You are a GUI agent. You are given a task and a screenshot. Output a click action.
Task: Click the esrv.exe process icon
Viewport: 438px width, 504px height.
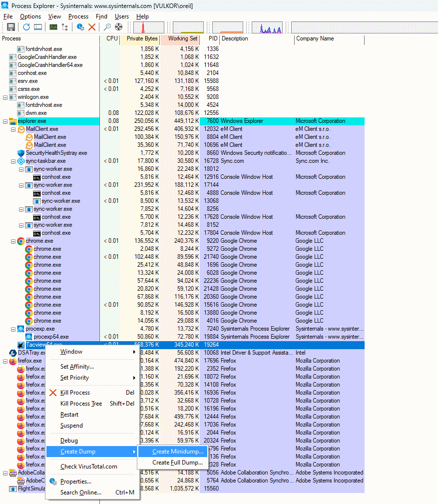(x=13, y=81)
